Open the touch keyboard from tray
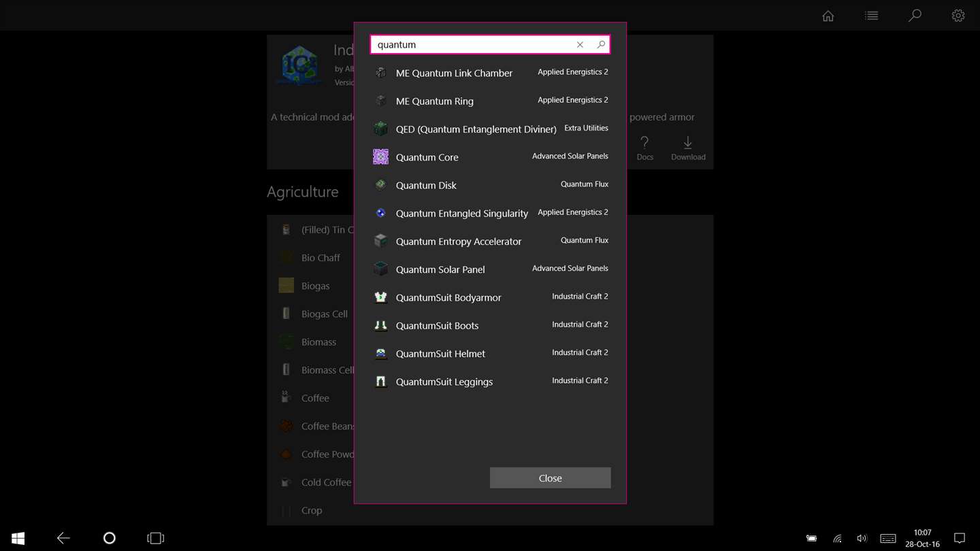Viewport: 980px width, 551px height. [x=887, y=538]
